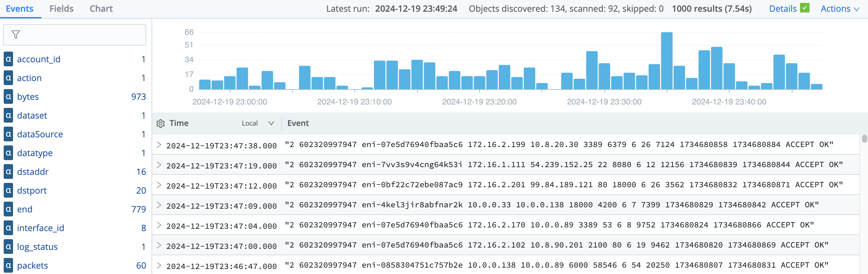Open table settings gear icon beside Time

point(161,124)
